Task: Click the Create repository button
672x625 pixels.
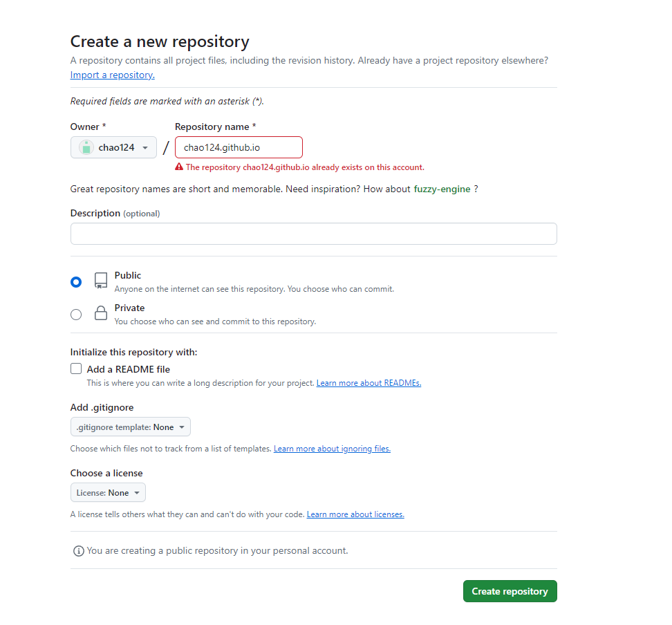Action: 510,591
